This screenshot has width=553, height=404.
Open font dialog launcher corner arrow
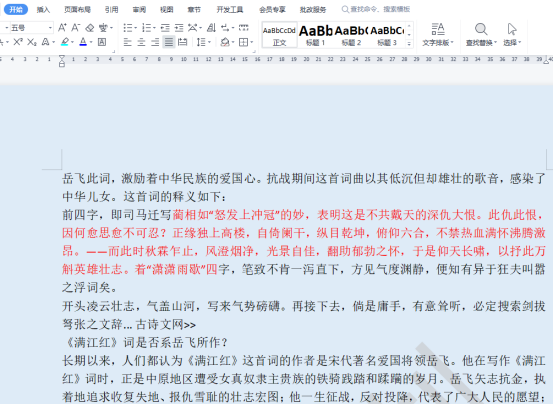pos(114,52)
